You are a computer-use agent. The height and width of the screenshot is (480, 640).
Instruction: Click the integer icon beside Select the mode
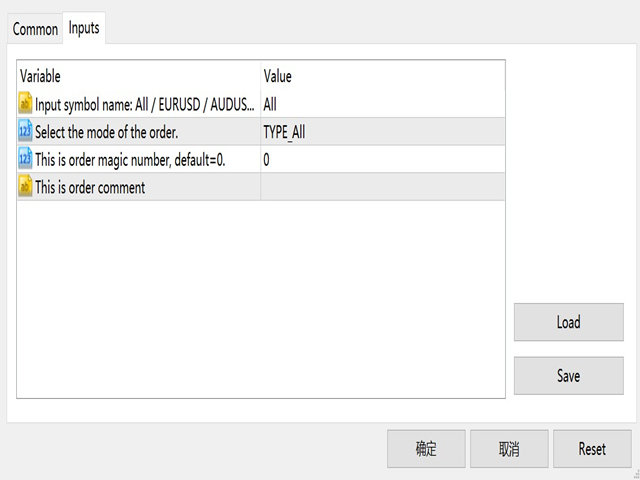click(x=25, y=131)
